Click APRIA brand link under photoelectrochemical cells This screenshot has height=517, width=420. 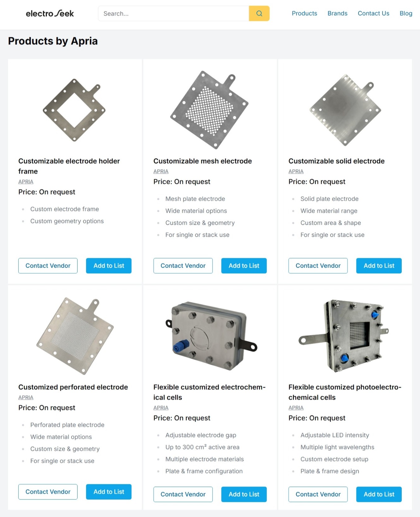pyautogui.click(x=296, y=408)
